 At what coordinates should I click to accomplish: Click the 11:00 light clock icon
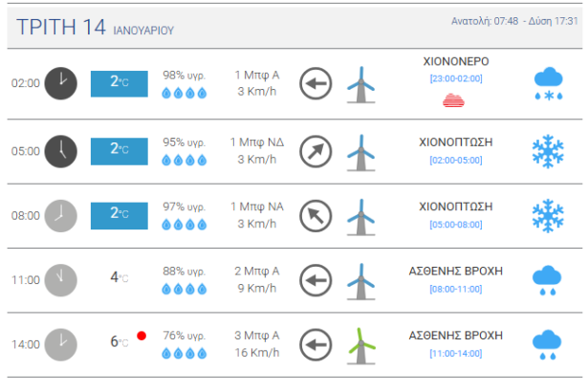[60, 280]
